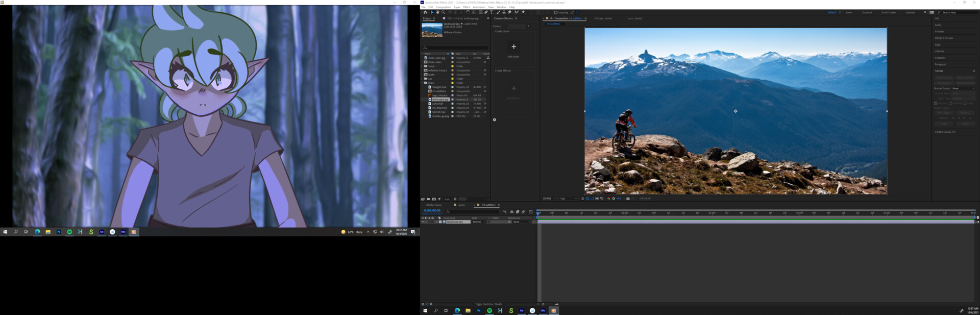The width and height of the screenshot is (980, 315).
Task: Click the Add cloner plus button
Action: click(513, 47)
